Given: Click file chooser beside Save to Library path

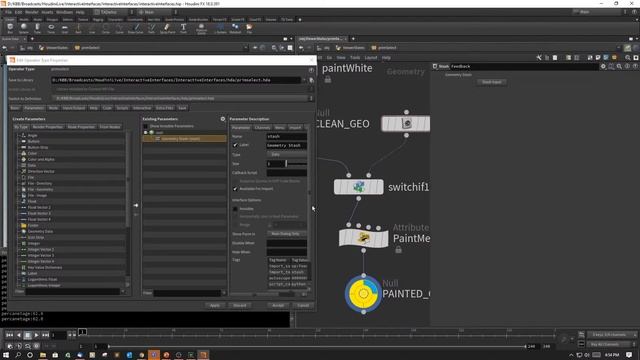Looking at the screenshot, I should (311, 80).
